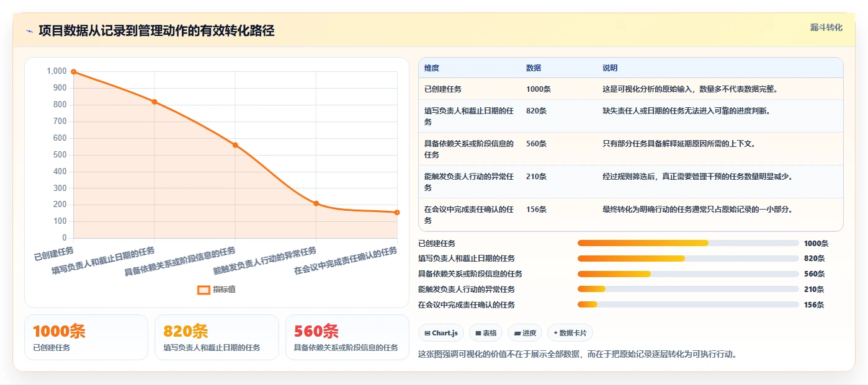Click the x-axis label 在会议中完成责任确认的任务
The width and height of the screenshot is (868, 385).
coord(346,261)
